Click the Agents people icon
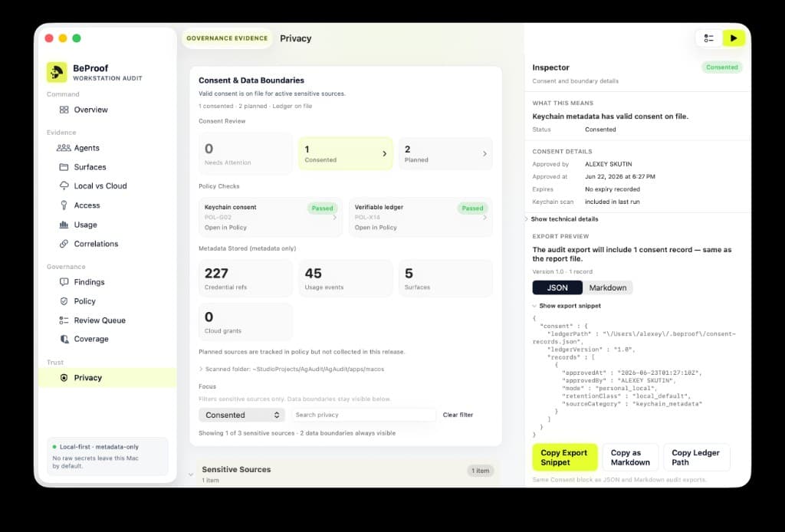 64,148
